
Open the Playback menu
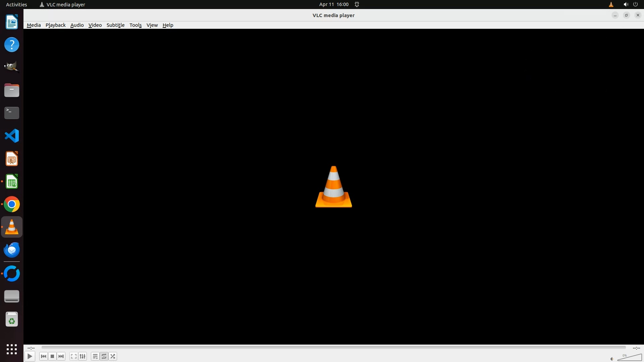click(55, 25)
